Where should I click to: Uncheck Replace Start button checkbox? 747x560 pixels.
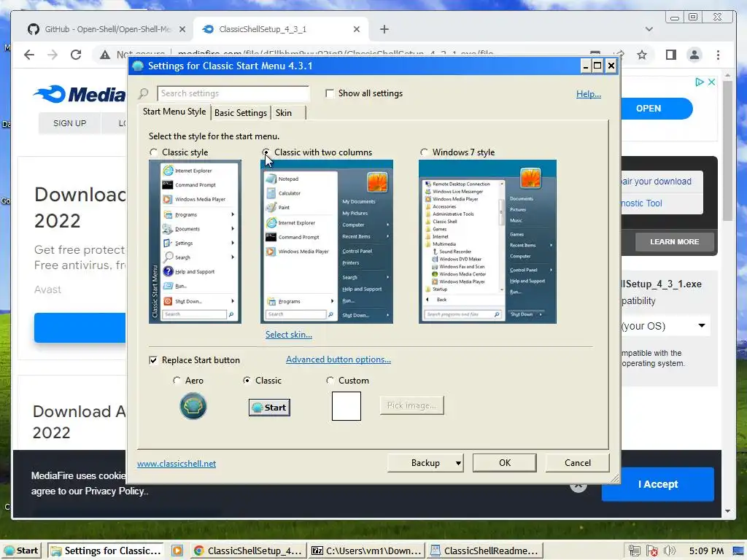coord(153,360)
